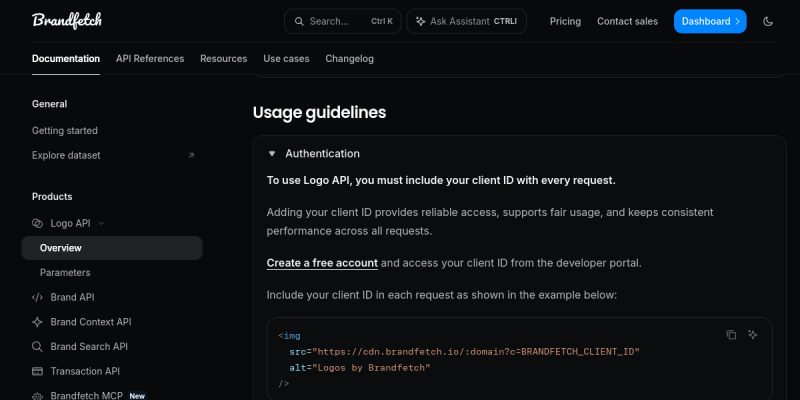Copy the code block contents
Viewport: 800px width, 400px height.
tap(731, 335)
